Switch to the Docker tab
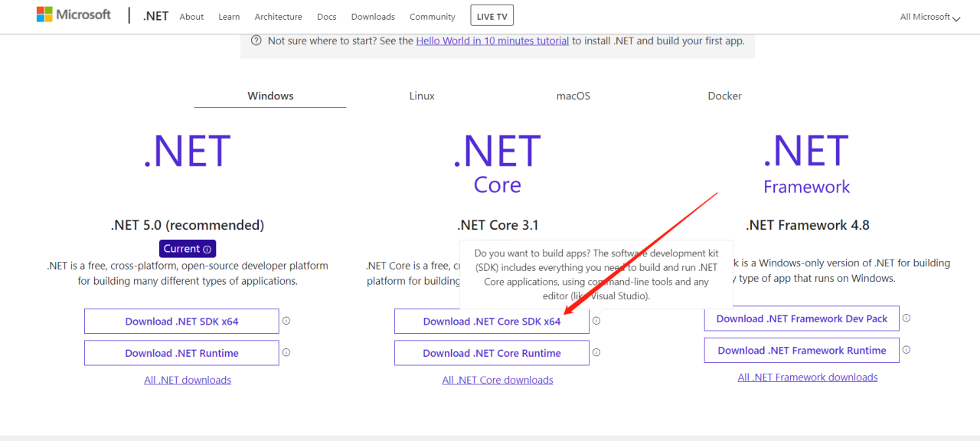The image size is (980, 441). click(x=724, y=95)
